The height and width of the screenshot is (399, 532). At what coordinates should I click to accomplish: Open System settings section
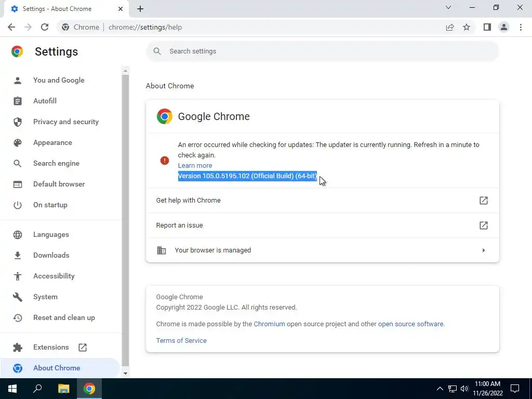45,297
